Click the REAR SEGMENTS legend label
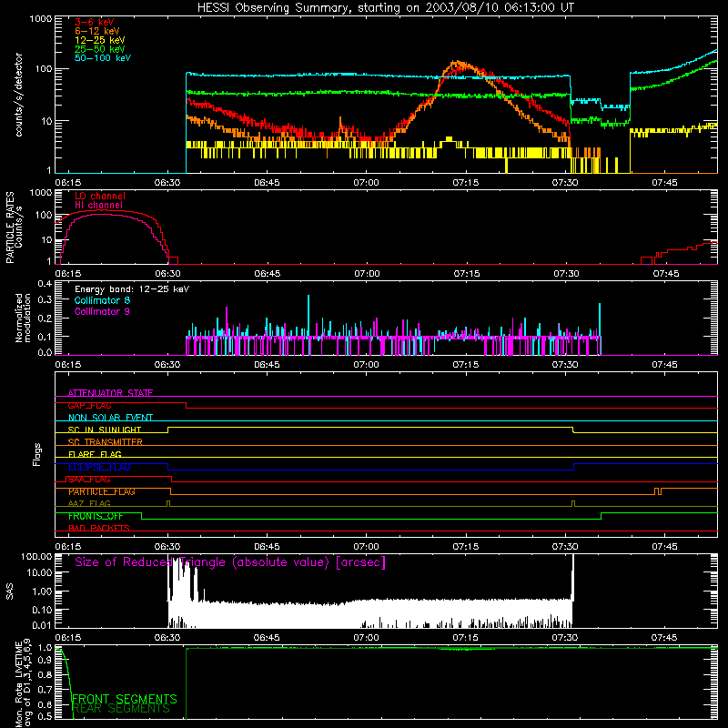 click(121, 709)
